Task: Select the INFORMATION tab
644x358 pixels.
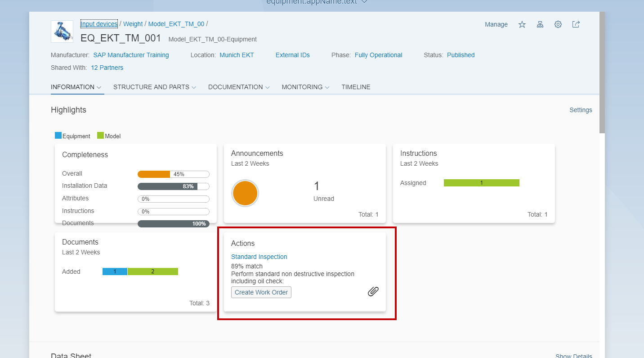Action: pyautogui.click(x=72, y=87)
